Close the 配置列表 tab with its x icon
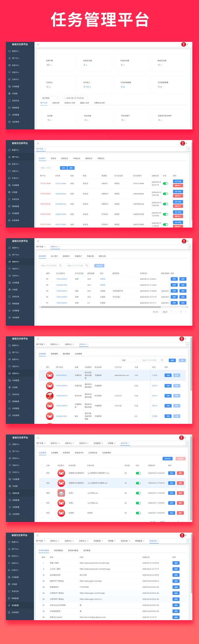This screenshot has height=644, width=199. coord(158,541)
